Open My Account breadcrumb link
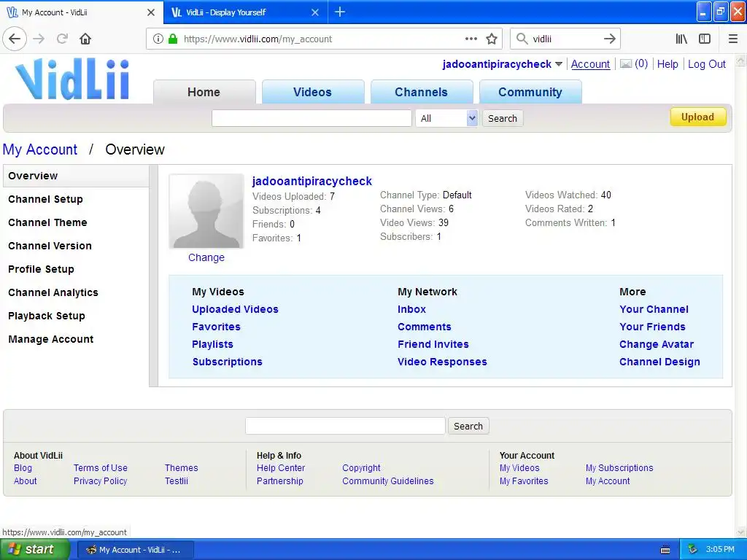The image size is (747, 560). tap(40, 149)
